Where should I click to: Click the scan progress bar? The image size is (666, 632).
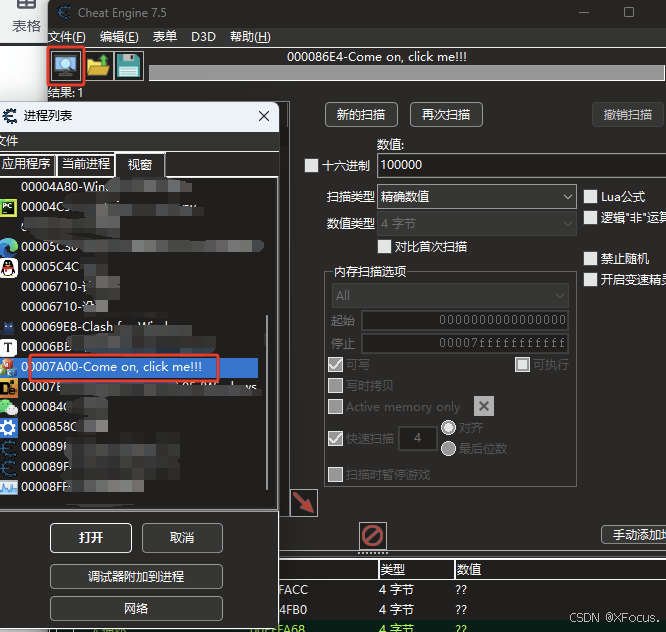point(406,73)
